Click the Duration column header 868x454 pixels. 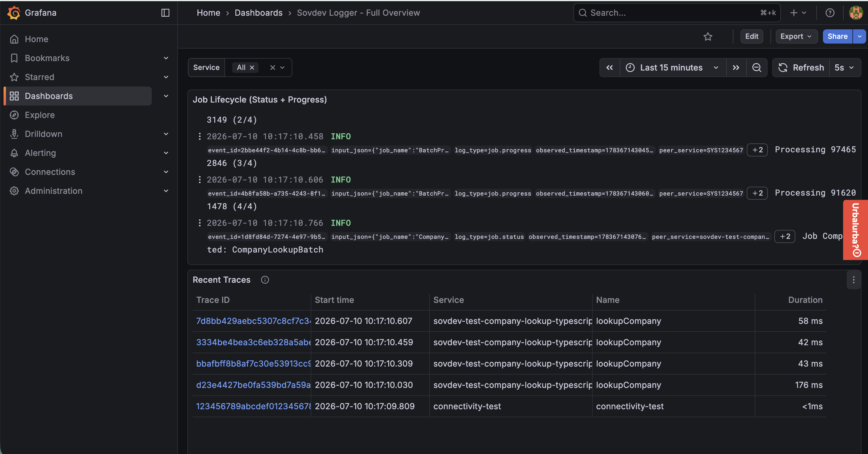805,300
